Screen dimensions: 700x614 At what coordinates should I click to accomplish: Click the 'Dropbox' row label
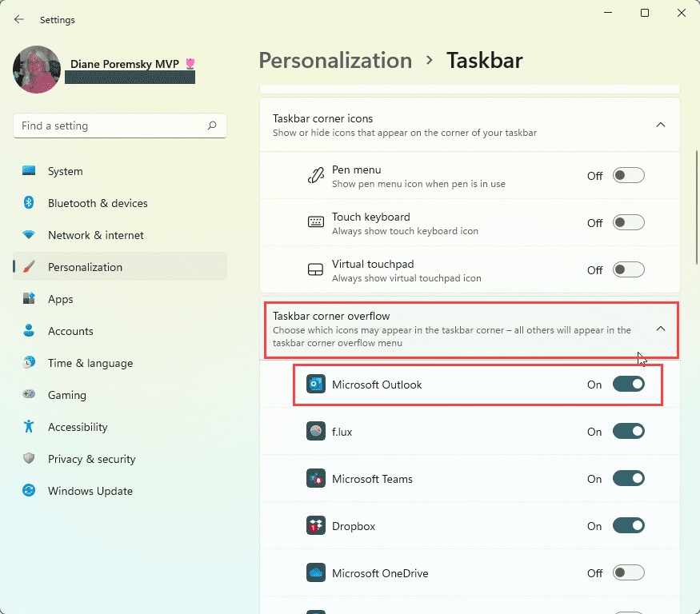tap(353, 526)
